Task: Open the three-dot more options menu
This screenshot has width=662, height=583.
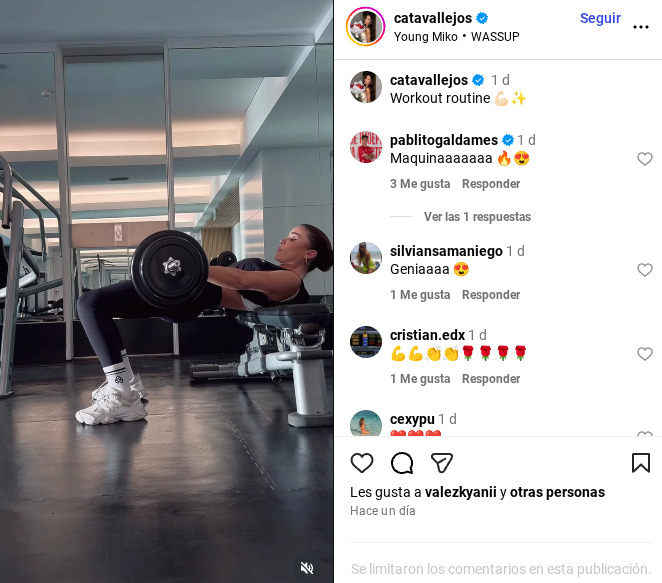Action: click(640, 27)
